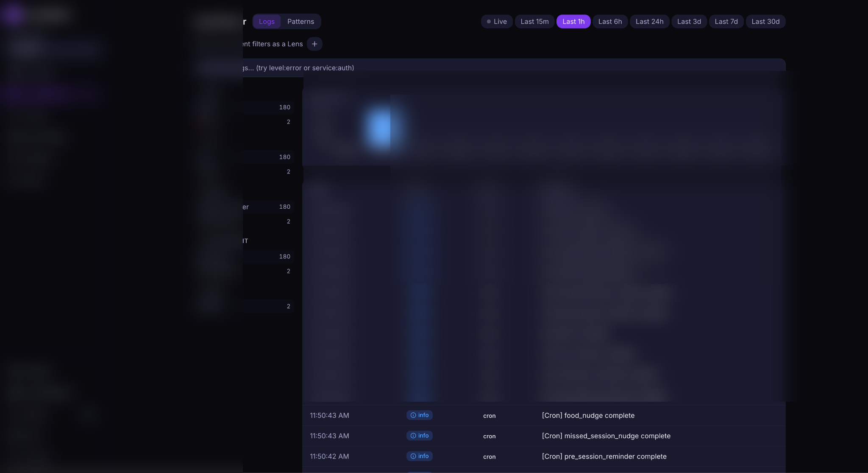Toggle Live log streaming mode
868x473 pixels.
click(x=496, y=21)
